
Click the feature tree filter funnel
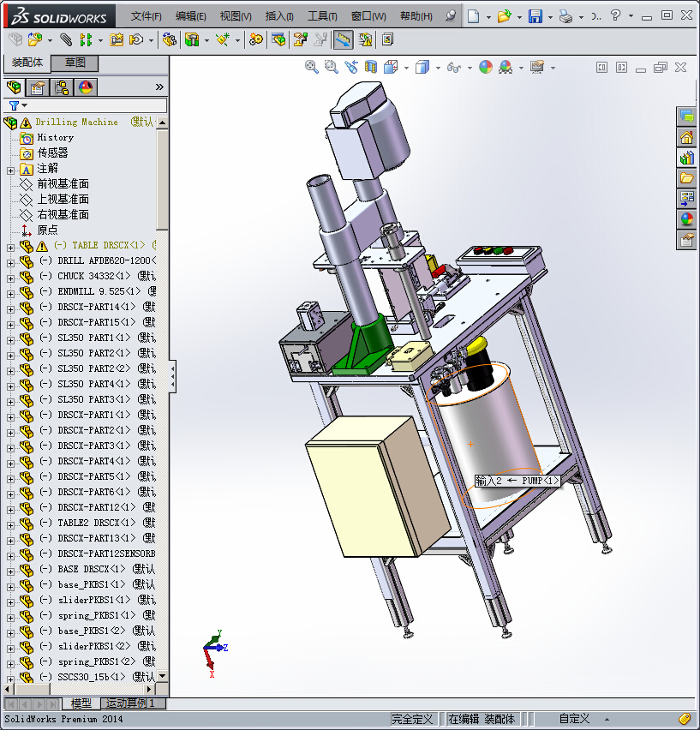(15, 105)
